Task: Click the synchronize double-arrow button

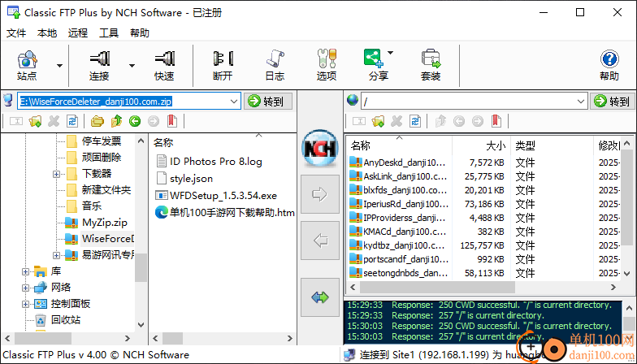Action: coord(320,297)
